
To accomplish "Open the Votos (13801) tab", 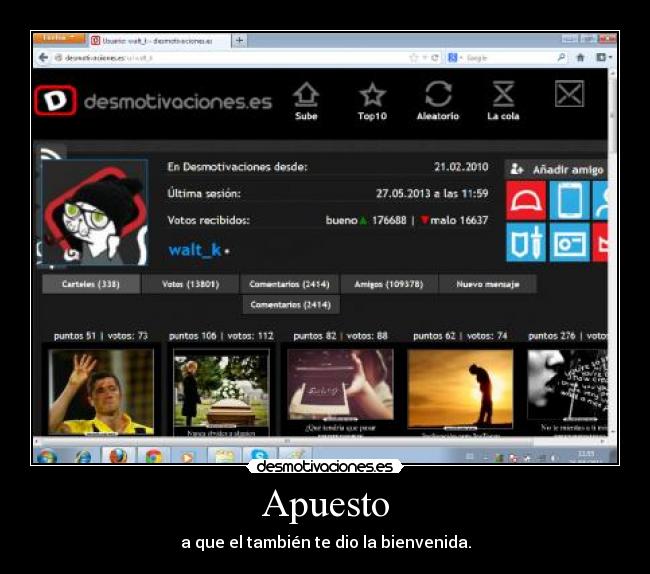I will pyautogui.click(x=190, y=284).
